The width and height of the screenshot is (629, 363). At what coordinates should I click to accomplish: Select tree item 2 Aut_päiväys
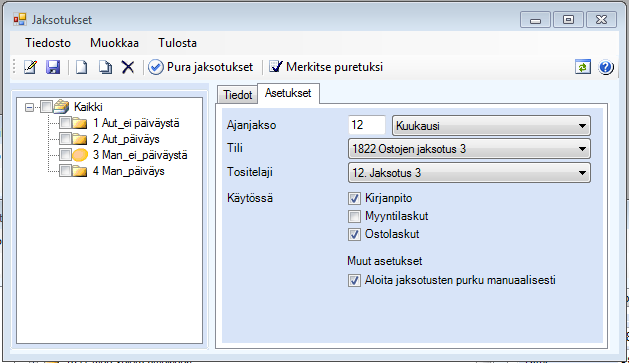[x=126, y=139]
